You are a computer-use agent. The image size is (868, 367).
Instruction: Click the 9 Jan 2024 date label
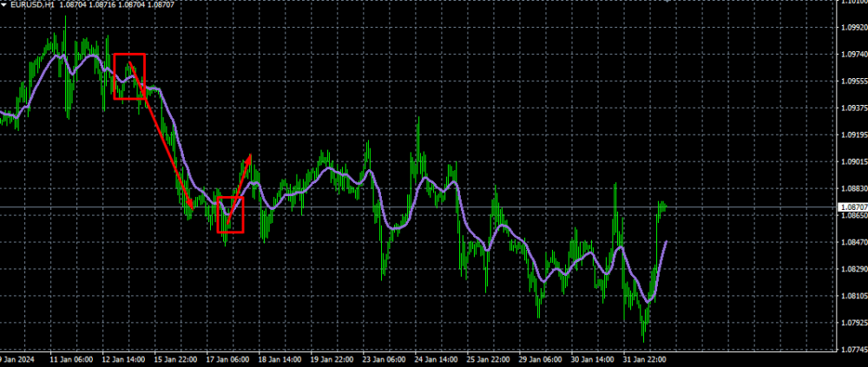16,359
